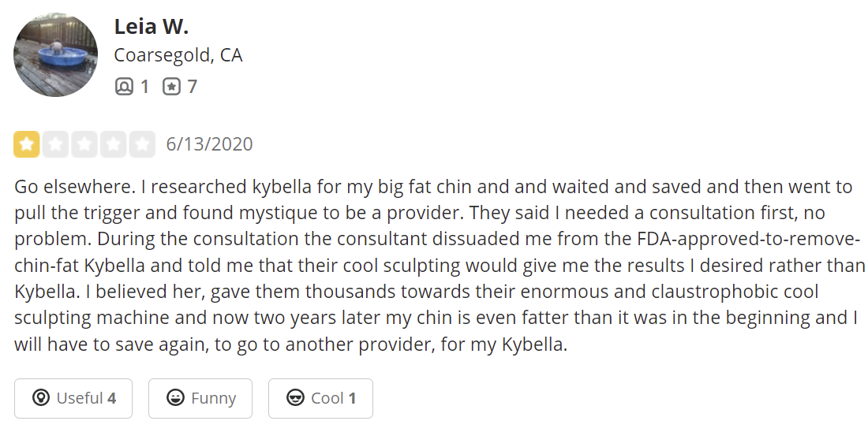Click the friend count number 1
This screenshot has height=432, width=868.
[144, 87]
